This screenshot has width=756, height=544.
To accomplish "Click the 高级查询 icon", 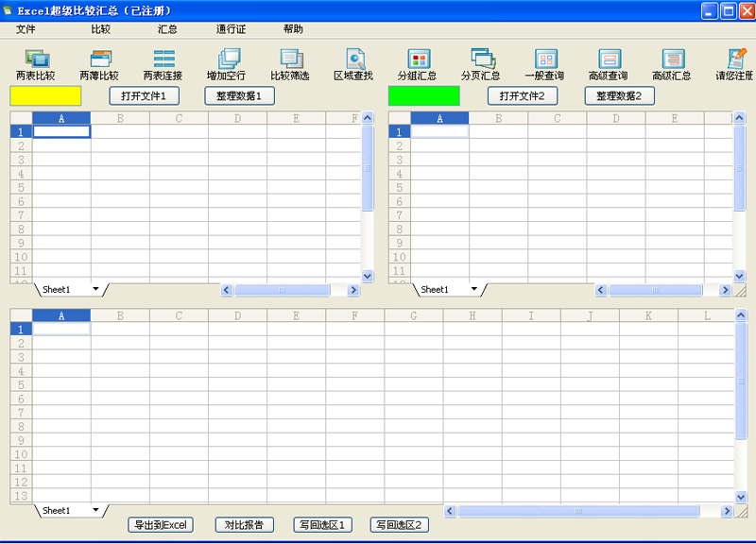I will [609, 64].
